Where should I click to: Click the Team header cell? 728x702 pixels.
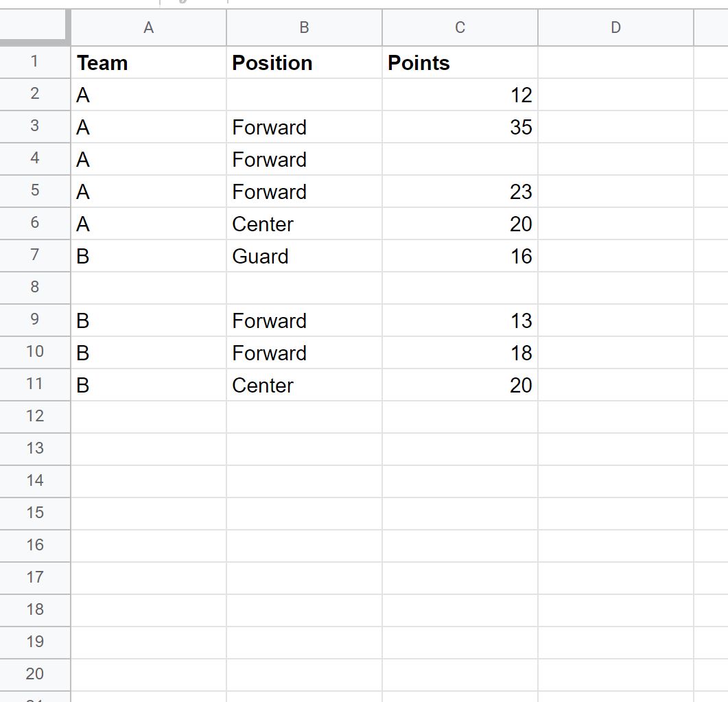(149, 62)
